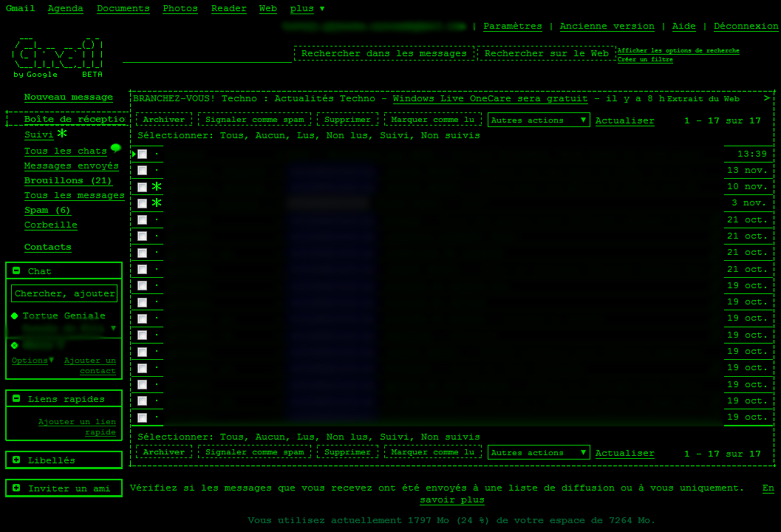Click the next web clip arrow
Viewport: 781px width, 532px height.
[767, 98]
